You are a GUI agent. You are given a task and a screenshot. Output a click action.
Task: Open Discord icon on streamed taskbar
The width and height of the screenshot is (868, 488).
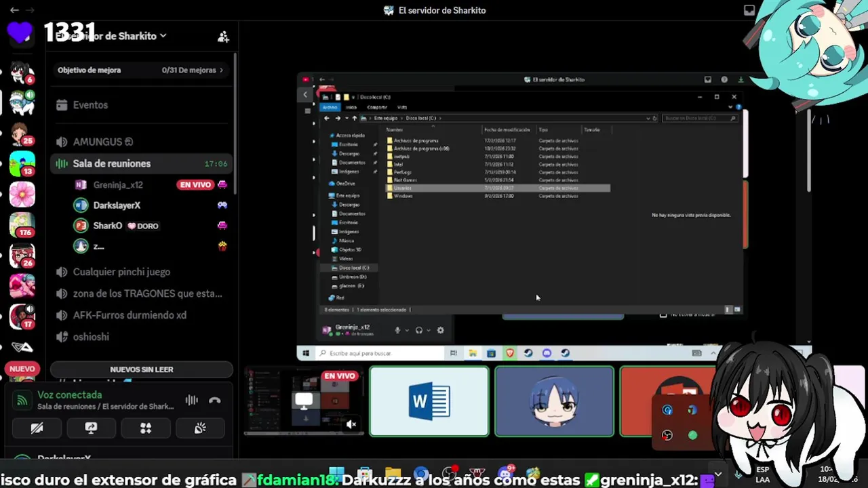pos(547,353)
